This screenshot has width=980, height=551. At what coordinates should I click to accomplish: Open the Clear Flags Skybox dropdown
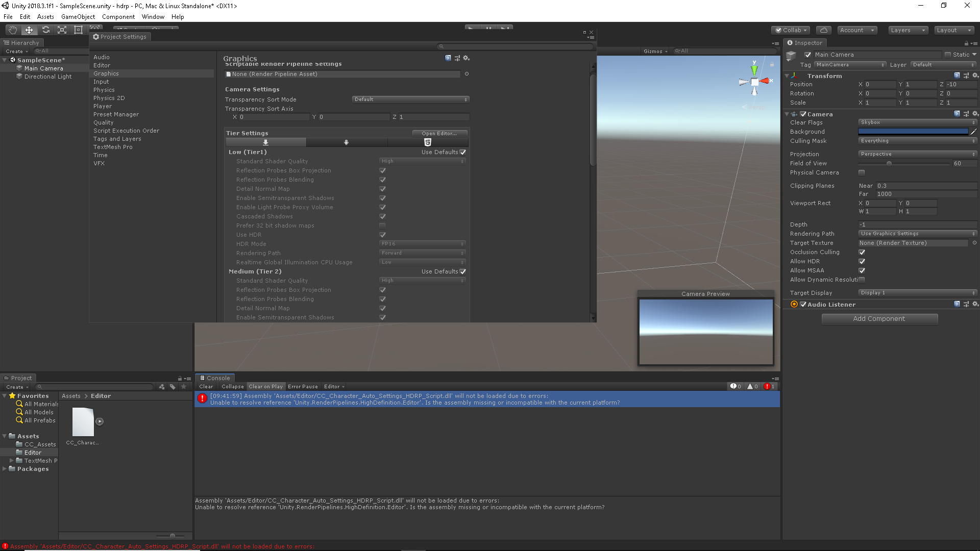point(917,122)
